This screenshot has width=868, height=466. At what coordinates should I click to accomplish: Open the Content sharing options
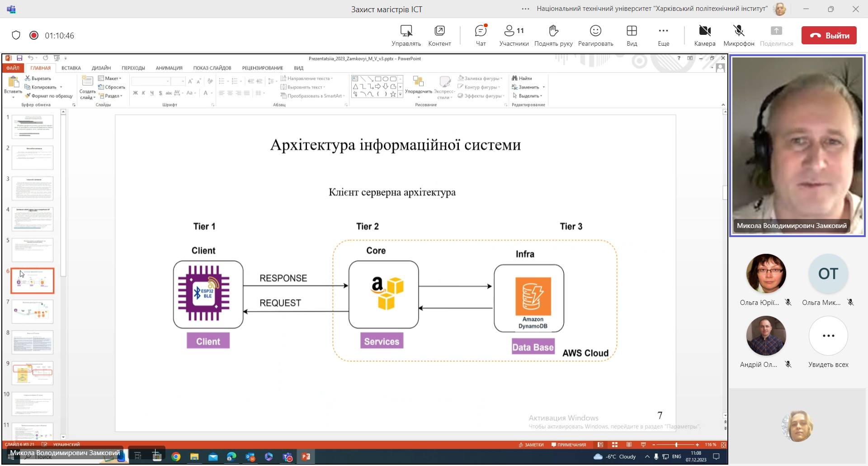[x=439, y=35]
